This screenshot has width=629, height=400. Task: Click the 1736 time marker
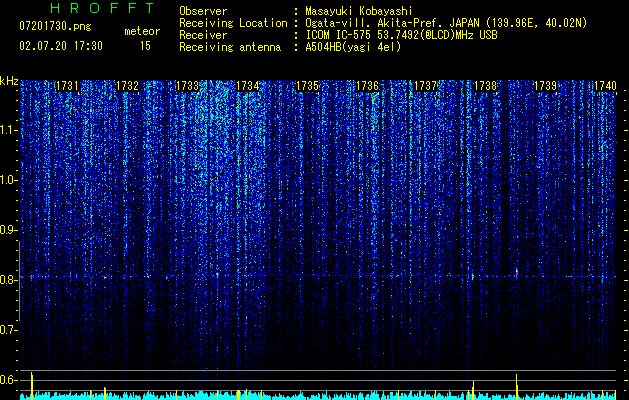[367, 85]
